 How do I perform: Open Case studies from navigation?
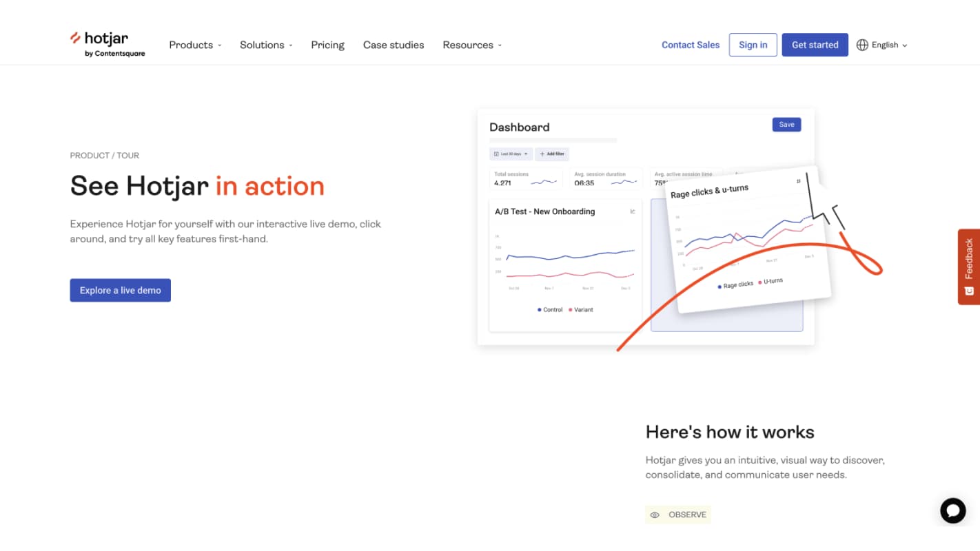394,45
